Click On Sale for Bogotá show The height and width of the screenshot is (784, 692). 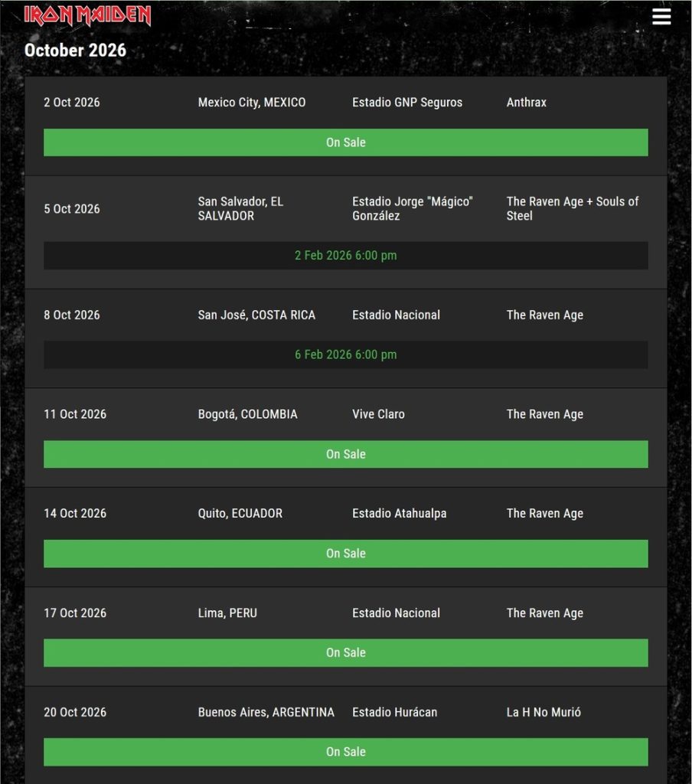point(346,454)
